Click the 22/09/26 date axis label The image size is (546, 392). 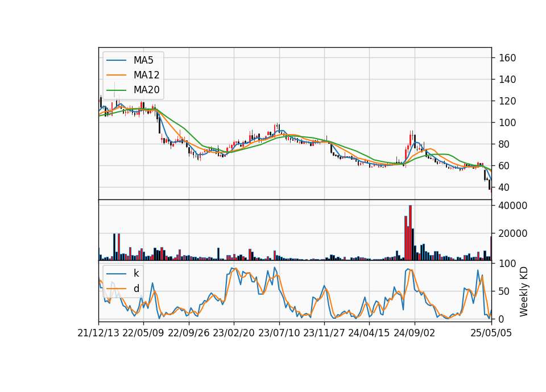click(189, 333)
